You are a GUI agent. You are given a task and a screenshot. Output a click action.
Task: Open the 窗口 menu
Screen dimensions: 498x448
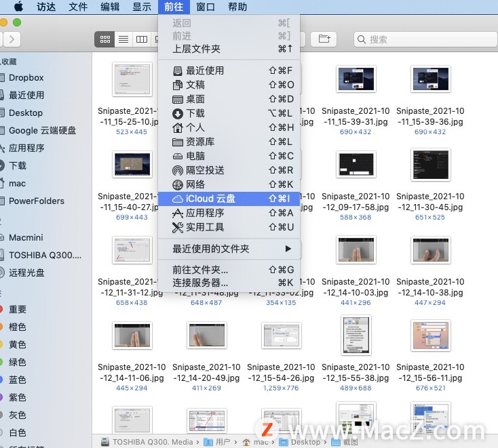[206, 7]
